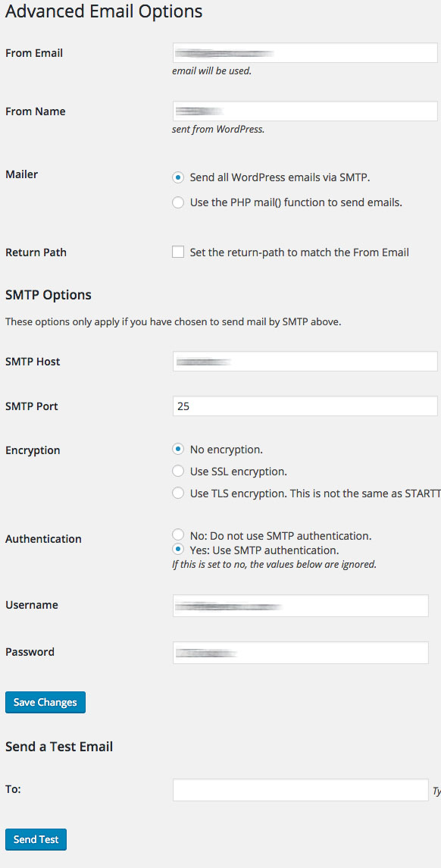Choose the PHP mail() function mailer option
The width and height of the screenshot is (441, 868).
(177, 202)
